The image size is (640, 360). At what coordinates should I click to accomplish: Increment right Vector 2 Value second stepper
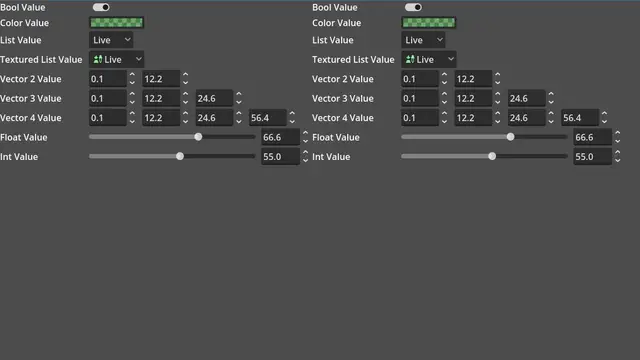pyautogui.click(x=498, y=75)
